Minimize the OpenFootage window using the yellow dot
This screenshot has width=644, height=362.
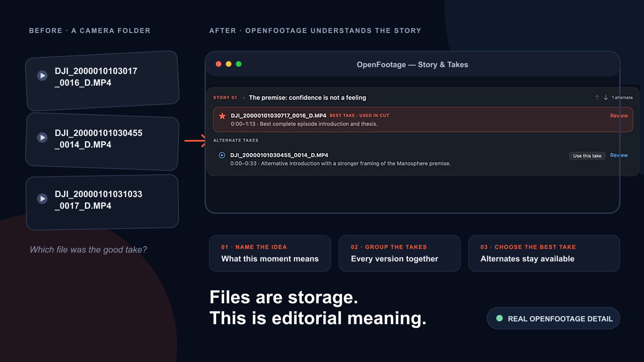pyautogui.click(x=229, y=64)
